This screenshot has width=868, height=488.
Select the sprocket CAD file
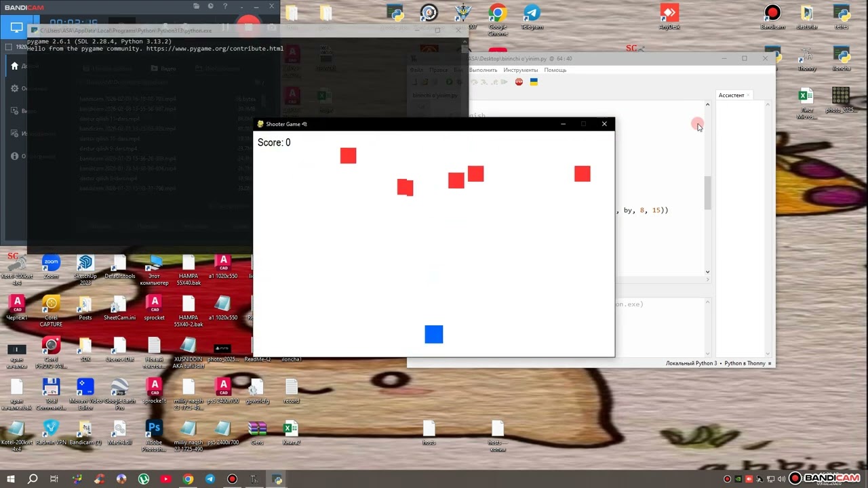click(155, 308)
